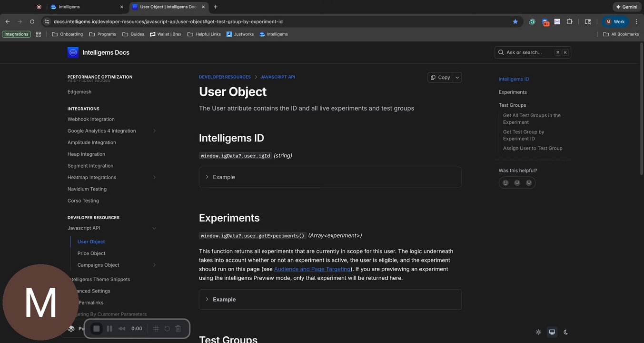This screenshot has height=343, width=644.
Task: Follow the Audience and Page Targeting link
Action: click(x=312, y=269)
